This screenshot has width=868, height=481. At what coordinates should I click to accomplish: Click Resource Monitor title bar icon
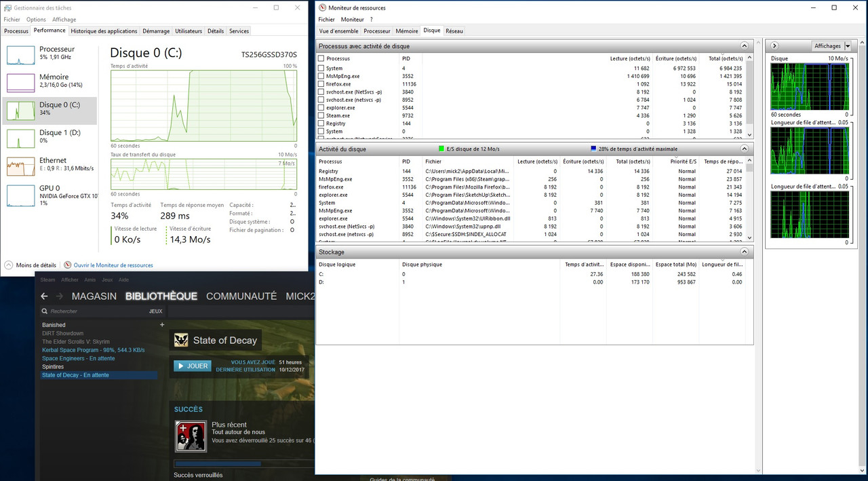(322, 7)
